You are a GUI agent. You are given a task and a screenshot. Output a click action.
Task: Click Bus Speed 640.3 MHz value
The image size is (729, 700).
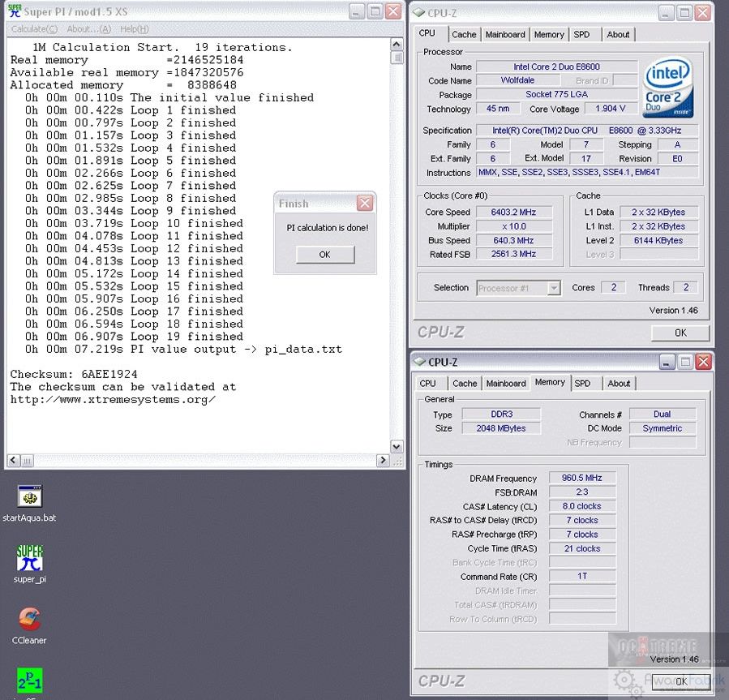tap(513, 240)
